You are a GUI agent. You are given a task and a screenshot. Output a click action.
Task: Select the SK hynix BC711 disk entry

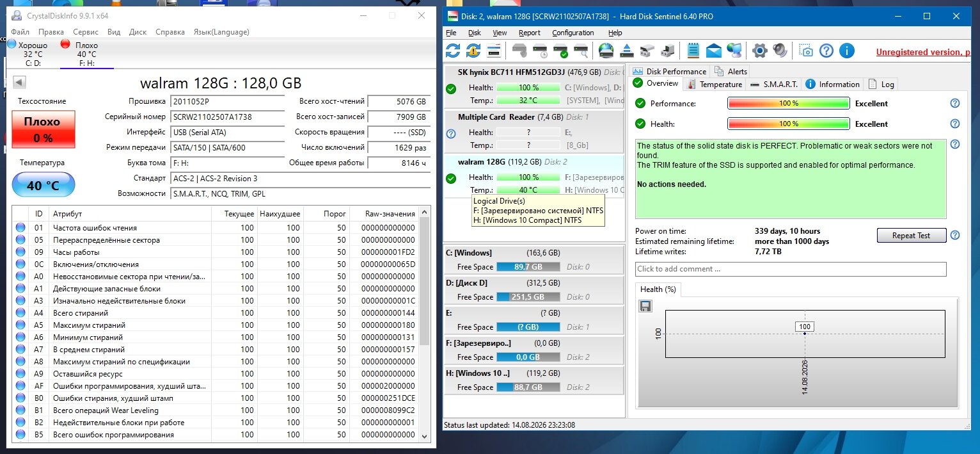[x=533, y=86]
